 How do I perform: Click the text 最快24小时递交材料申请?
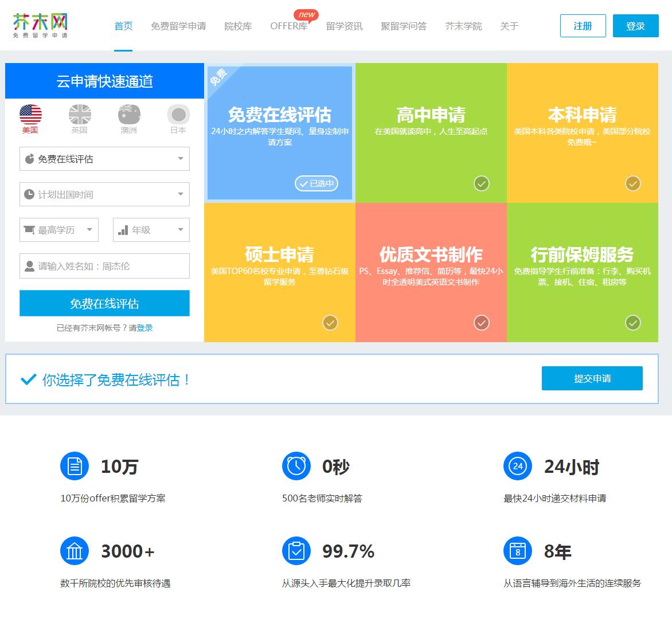(554, 498)
